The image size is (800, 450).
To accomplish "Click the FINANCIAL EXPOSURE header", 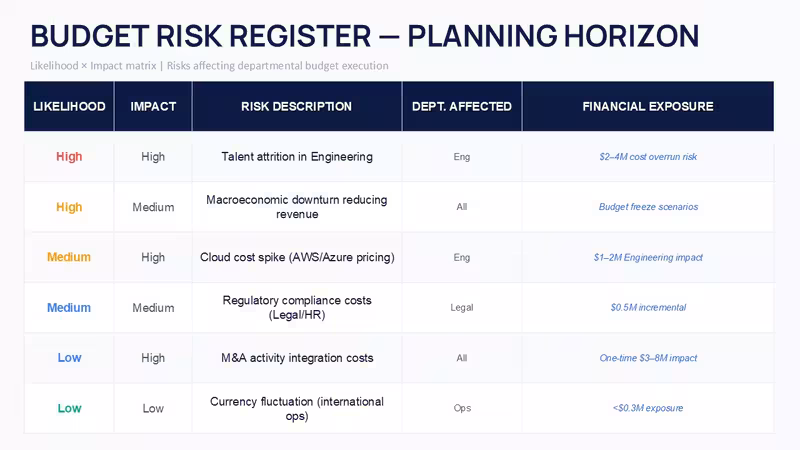I will click(x=648, y=106).
